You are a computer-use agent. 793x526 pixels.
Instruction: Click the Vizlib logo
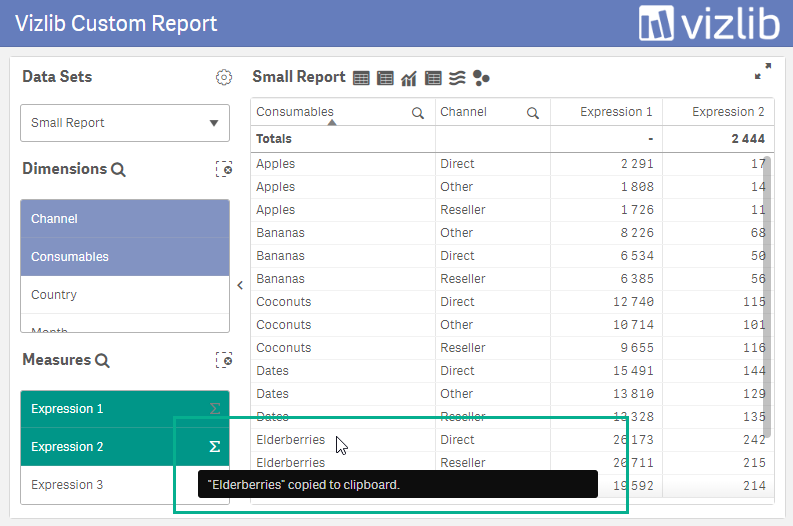pos(709,23)
